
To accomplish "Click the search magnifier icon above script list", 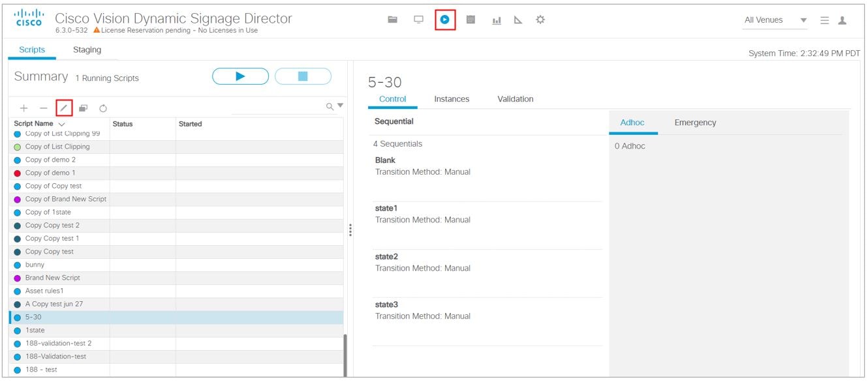I will pos(330,106).
